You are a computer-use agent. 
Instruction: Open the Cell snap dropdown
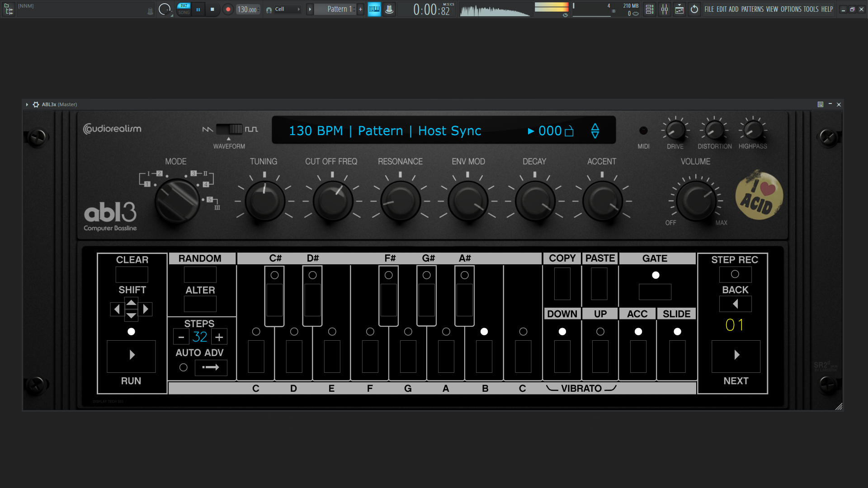tap(287, 9)
